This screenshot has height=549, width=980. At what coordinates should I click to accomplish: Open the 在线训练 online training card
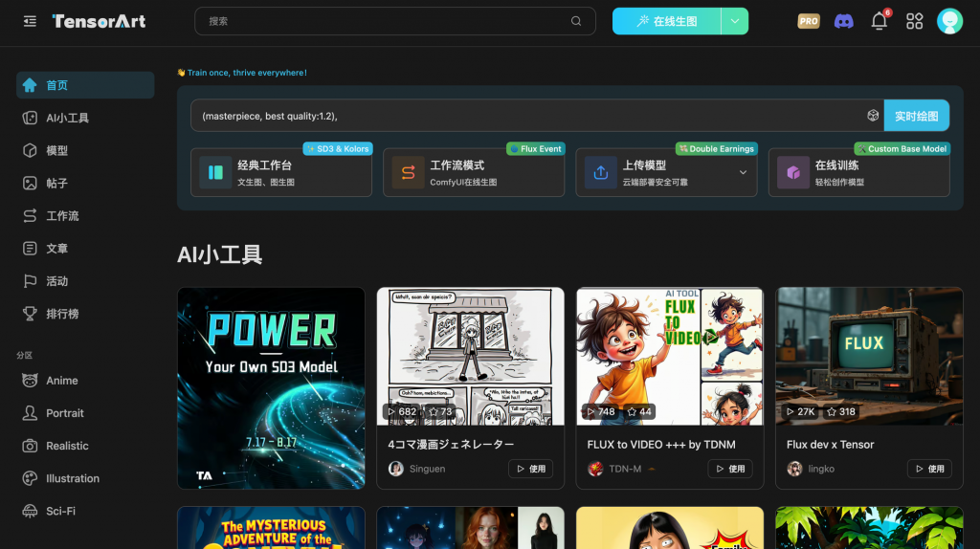click(x=858, y=172)
